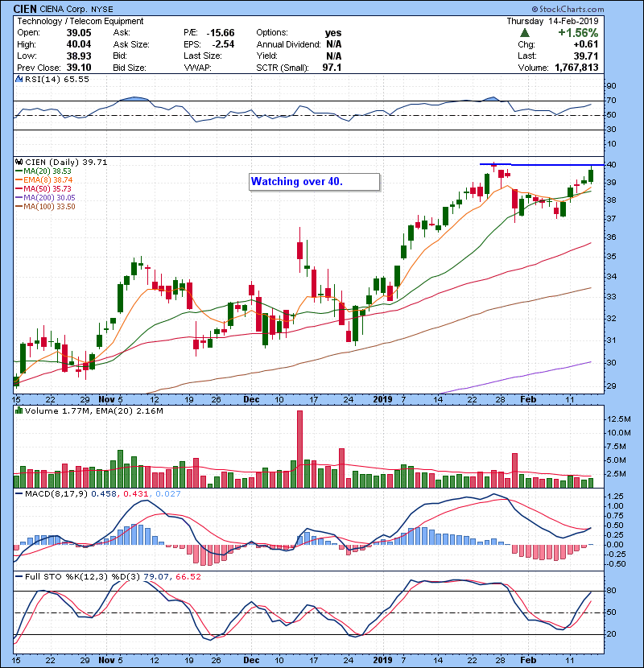Select the CIEN ticker symbol in the header

point(25,9)
